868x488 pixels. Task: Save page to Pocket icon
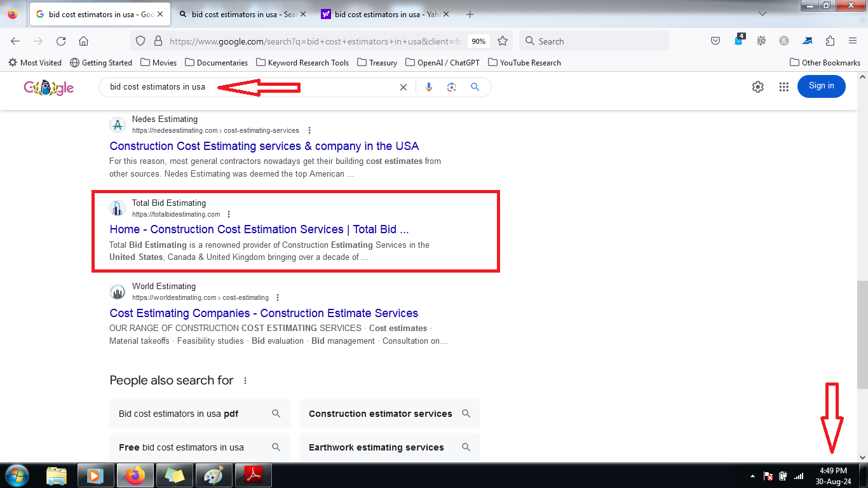tap(715, 41)
